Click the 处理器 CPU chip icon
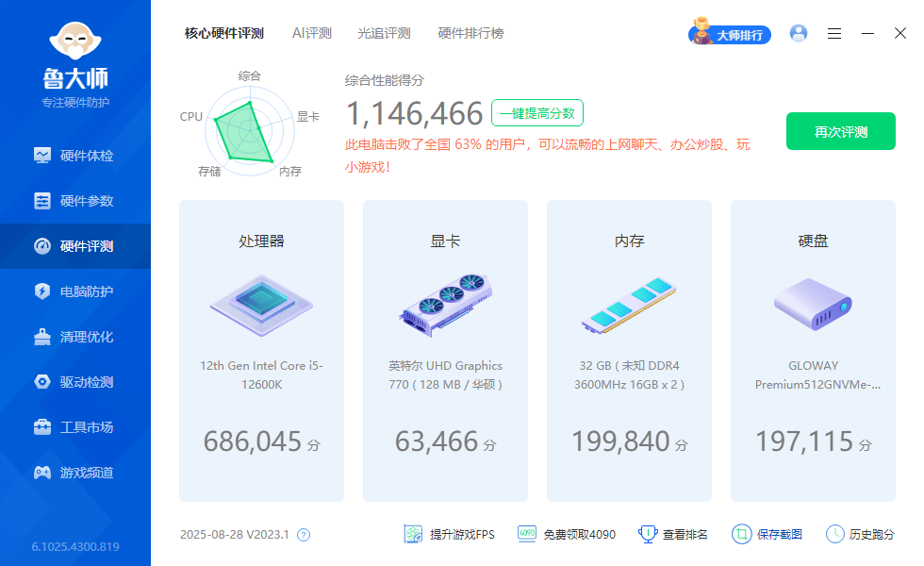The image size is (924, 566). (262, 306)
